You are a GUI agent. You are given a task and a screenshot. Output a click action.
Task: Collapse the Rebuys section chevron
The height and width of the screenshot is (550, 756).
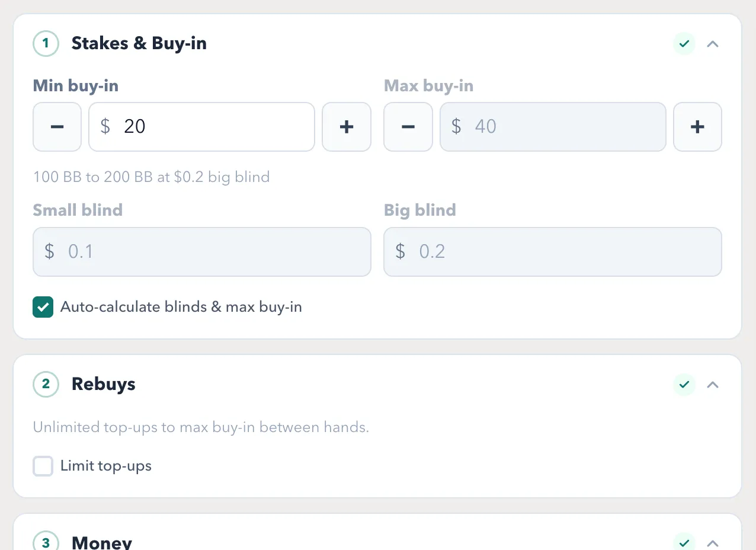[x=713, y=385]
